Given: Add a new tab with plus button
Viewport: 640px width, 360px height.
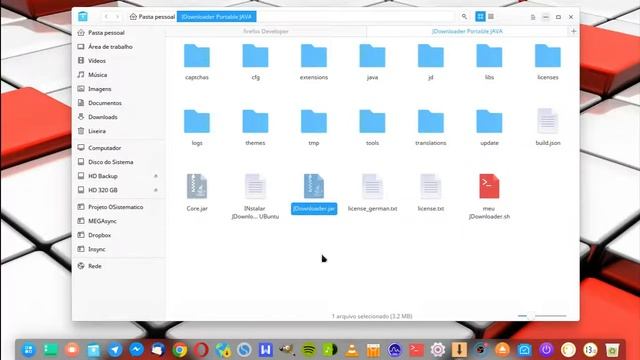Looking at the screenshot, I should (573, 31).
